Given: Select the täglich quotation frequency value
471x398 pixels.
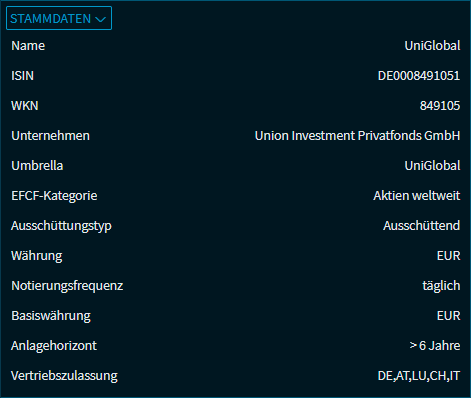Looking at the screenshot, I should 441,286.
